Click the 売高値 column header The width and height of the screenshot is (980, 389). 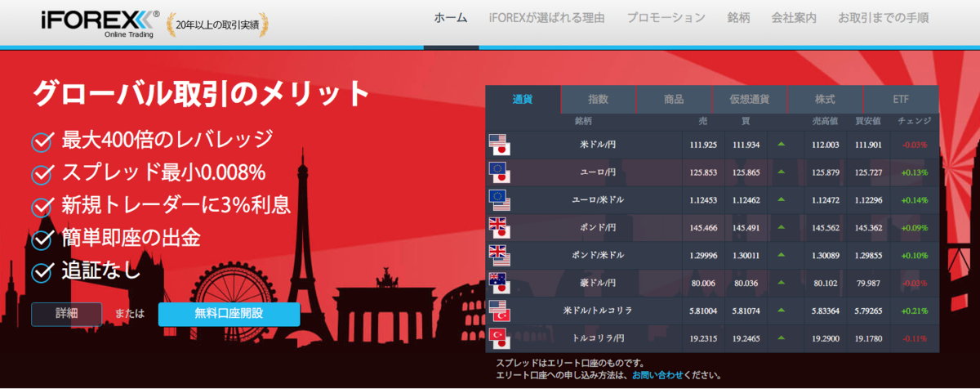click(x=824, y=121)
